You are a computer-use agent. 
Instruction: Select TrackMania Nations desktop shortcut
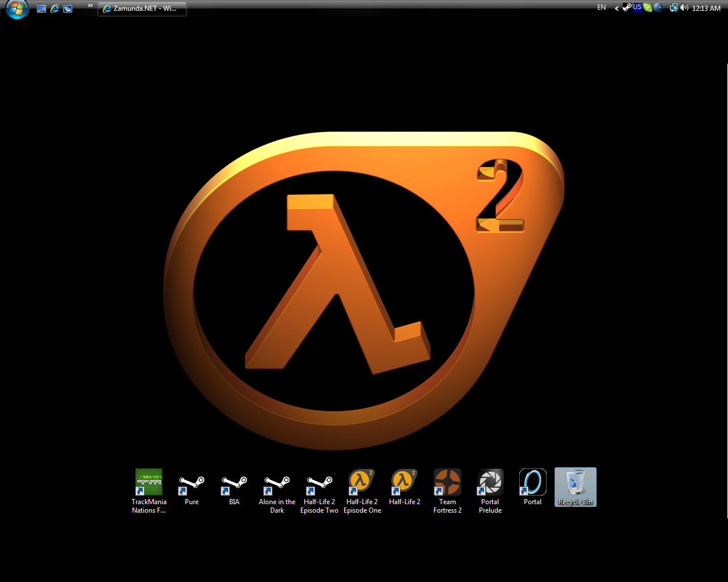coord(149,491)
